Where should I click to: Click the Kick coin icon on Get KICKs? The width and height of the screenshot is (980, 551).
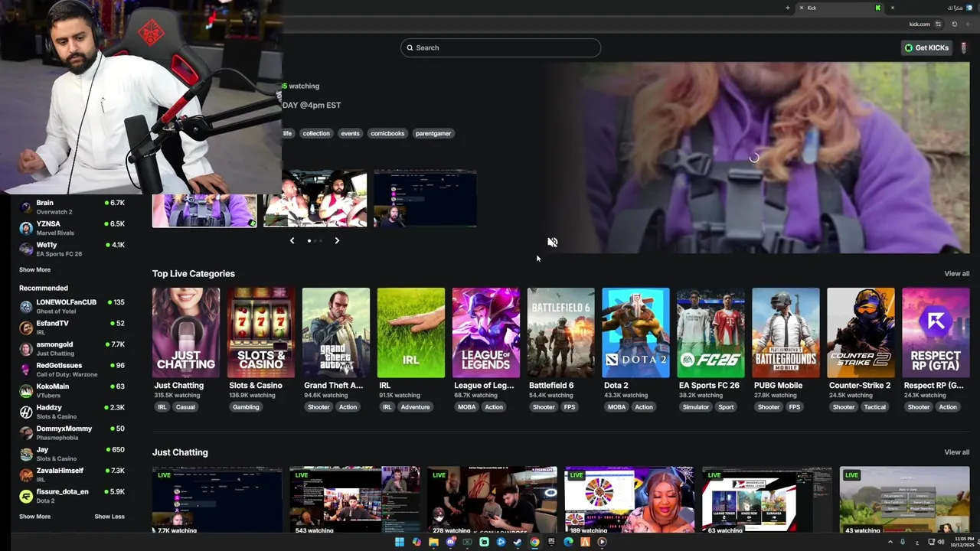pos(909,47)
